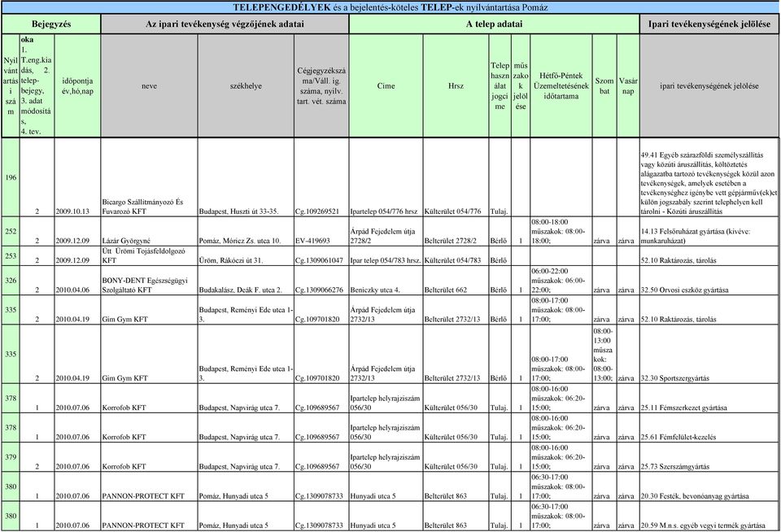
Task: Click the 'székhelye' column header
Action: pos(246,85)
